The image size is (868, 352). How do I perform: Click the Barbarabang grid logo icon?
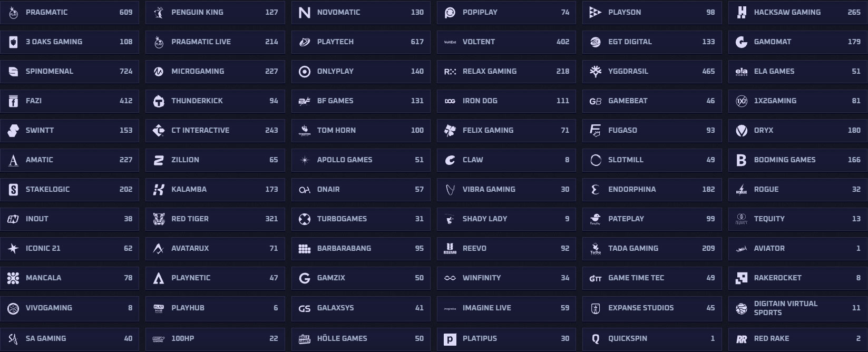[x=305, y=249]
